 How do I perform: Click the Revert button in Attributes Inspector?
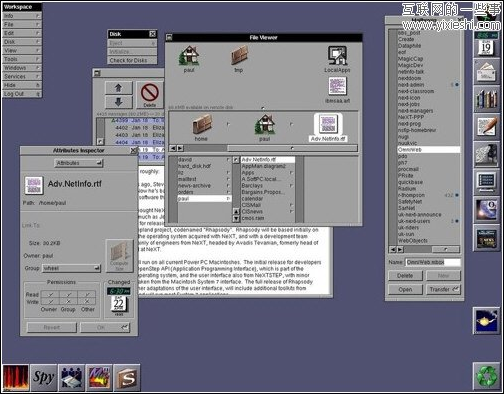coord(52,327)
